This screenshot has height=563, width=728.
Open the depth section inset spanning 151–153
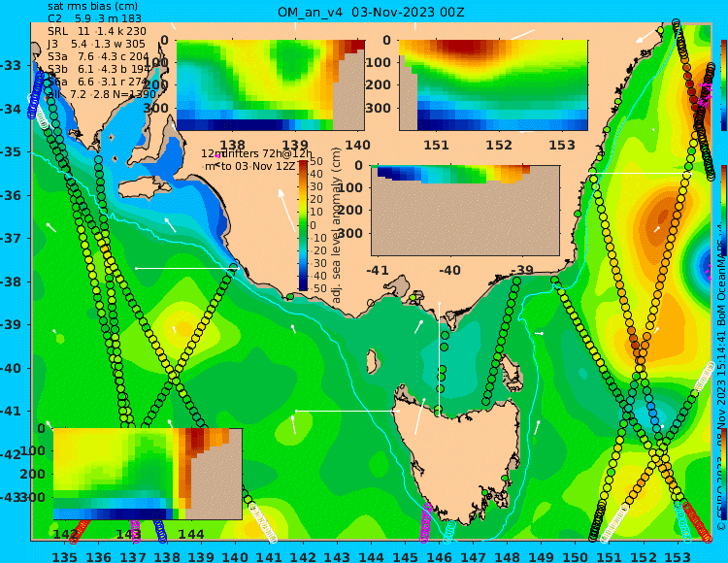[493, 85]
